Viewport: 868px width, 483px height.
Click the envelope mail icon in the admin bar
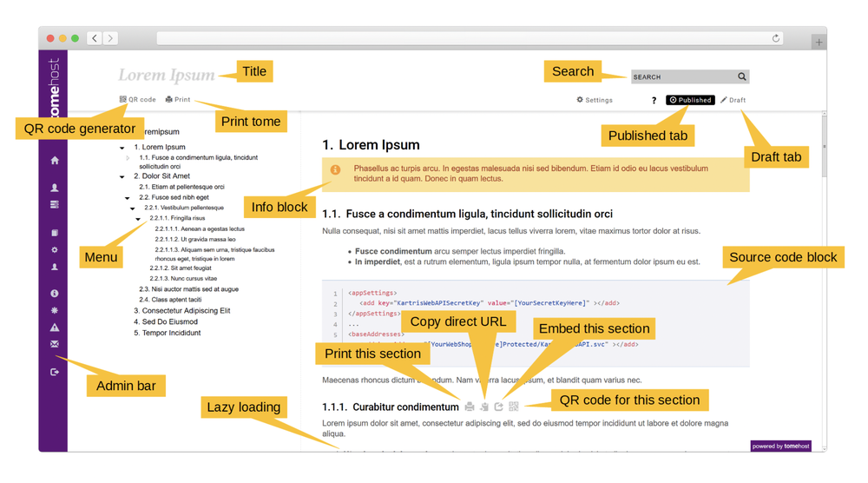click(55, 345)
